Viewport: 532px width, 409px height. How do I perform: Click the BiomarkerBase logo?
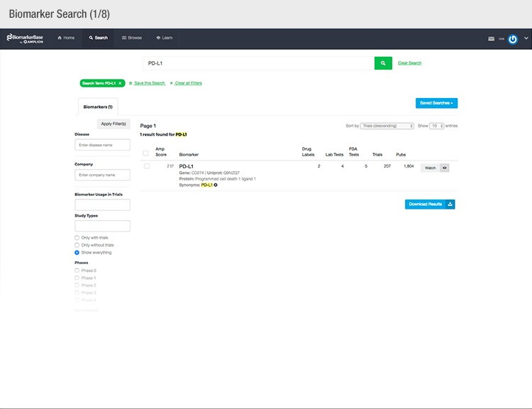point(25,38)
